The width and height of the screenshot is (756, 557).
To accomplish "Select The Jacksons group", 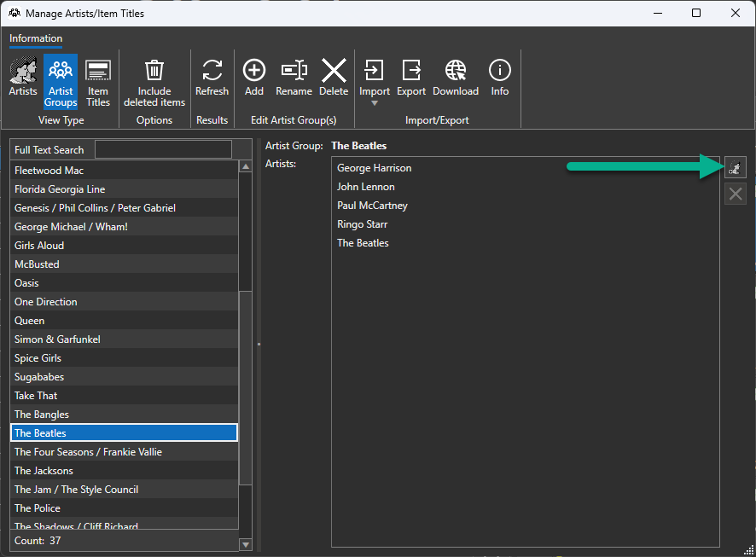I will coord(124,471).
